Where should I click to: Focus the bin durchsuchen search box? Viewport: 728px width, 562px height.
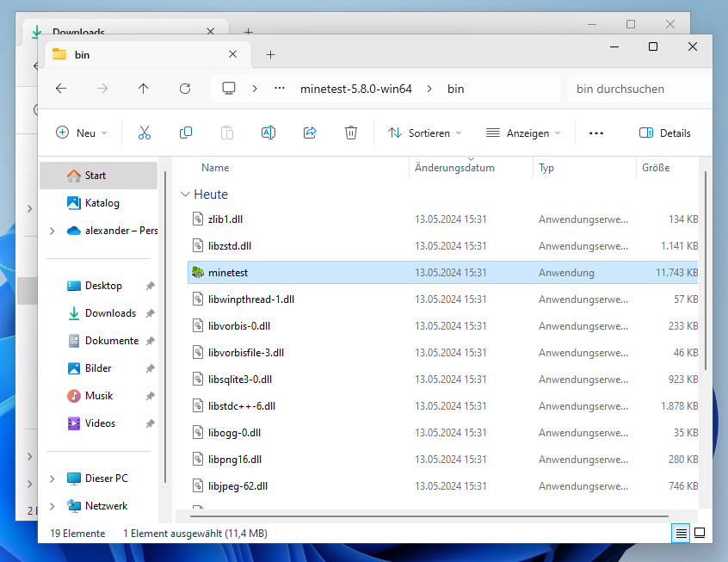pos(639,89)
